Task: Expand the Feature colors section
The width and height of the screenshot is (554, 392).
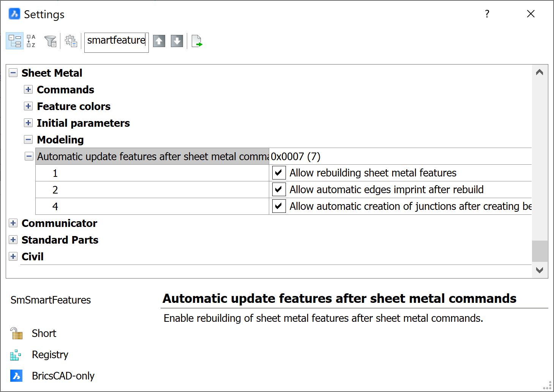Action: tap(28, 106)
